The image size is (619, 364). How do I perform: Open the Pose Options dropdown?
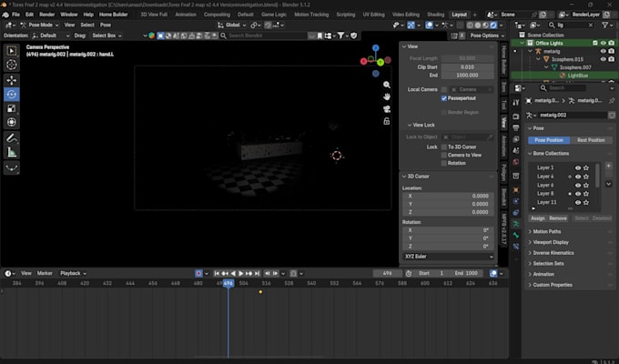tap(487, 35)
